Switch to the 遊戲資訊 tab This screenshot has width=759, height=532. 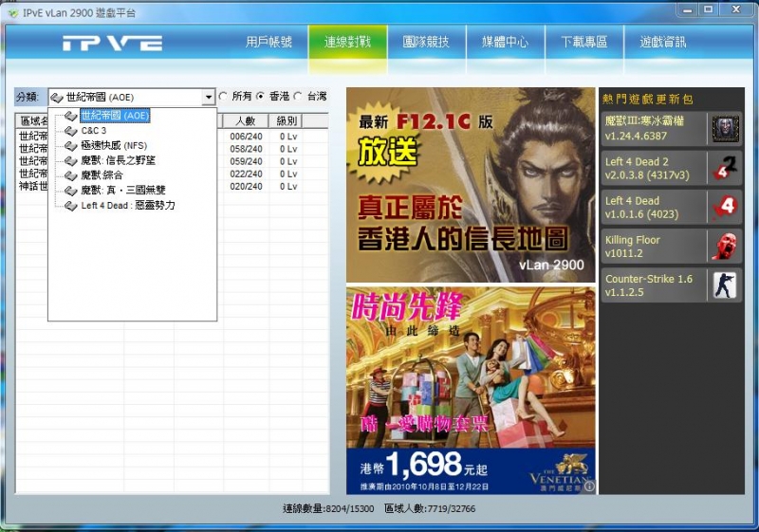click(x=663, y=42)
